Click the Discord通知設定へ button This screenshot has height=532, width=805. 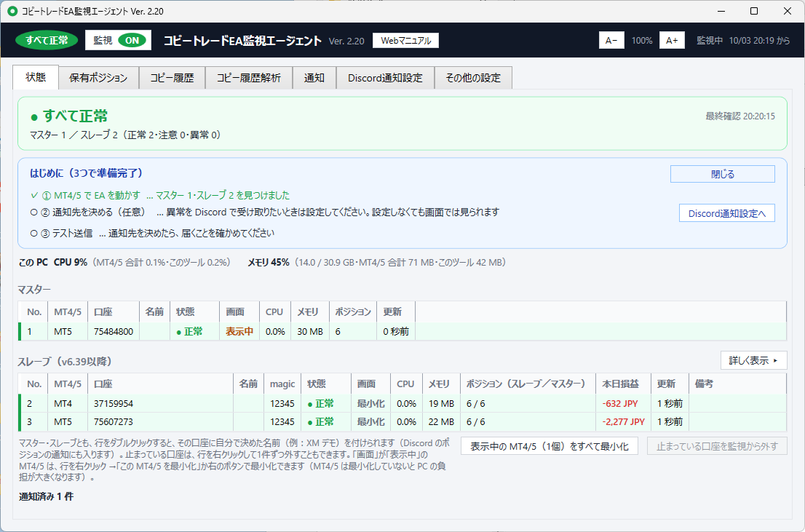(x=726, y=213)
